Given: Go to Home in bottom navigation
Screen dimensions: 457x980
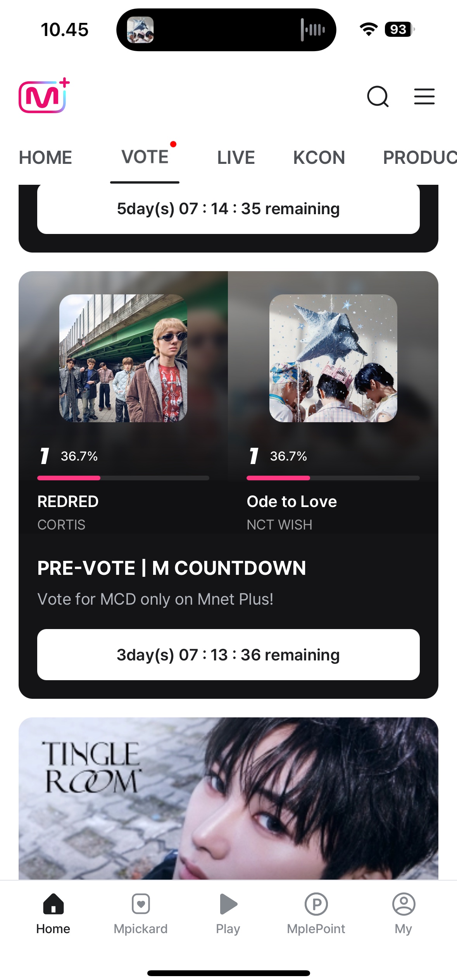Looking at the screenshot, I should (53, 914).
